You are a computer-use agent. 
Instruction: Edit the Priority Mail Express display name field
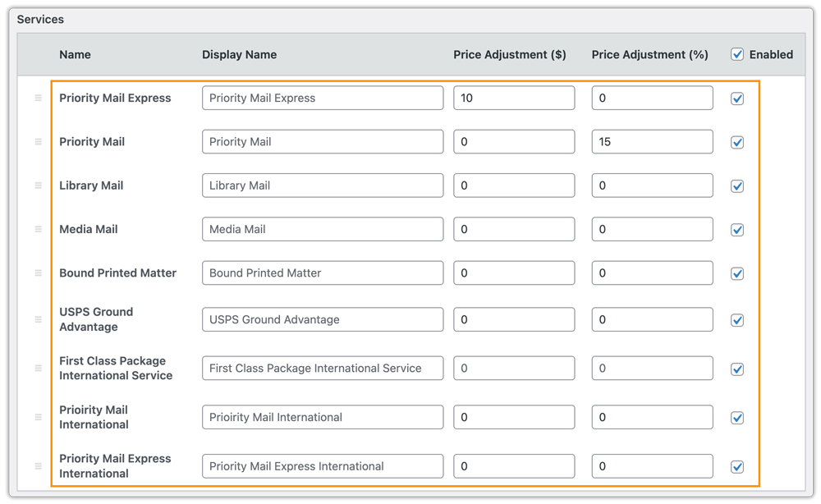[x=323, y=98]
